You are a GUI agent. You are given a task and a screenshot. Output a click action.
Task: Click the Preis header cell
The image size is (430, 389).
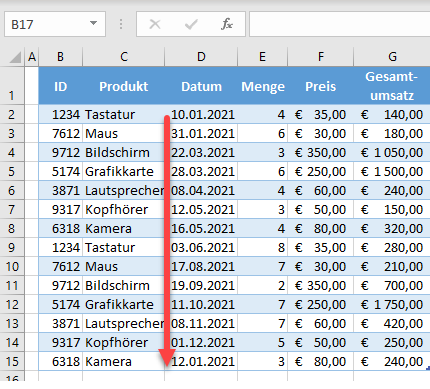pyautogui.click(x=320, y=86)
